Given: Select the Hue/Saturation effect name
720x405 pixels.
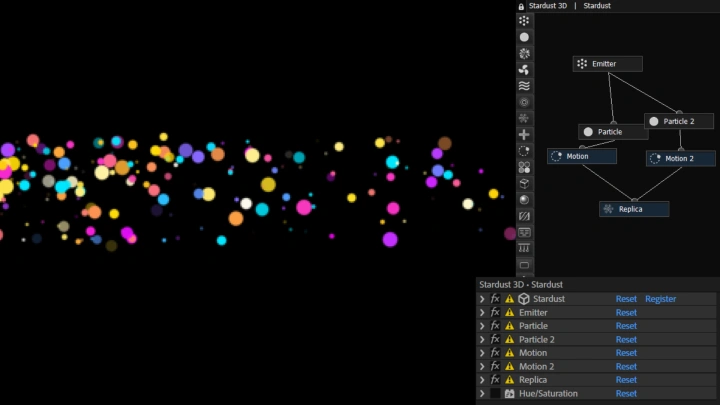Looking at the screenshot, I should coord(548,394).
